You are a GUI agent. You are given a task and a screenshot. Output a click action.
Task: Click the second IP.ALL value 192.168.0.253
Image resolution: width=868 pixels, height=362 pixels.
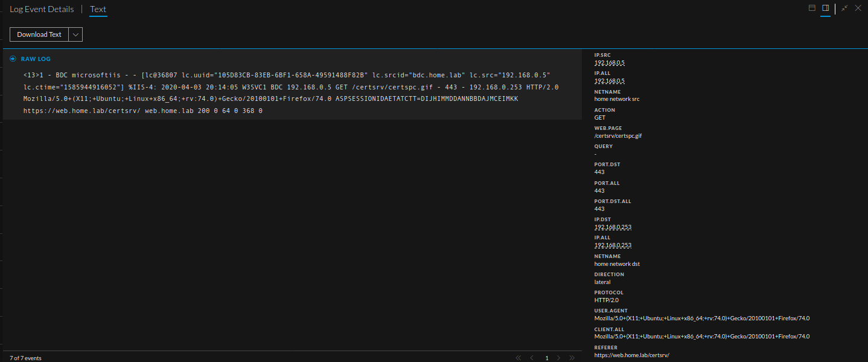(613, 245)
